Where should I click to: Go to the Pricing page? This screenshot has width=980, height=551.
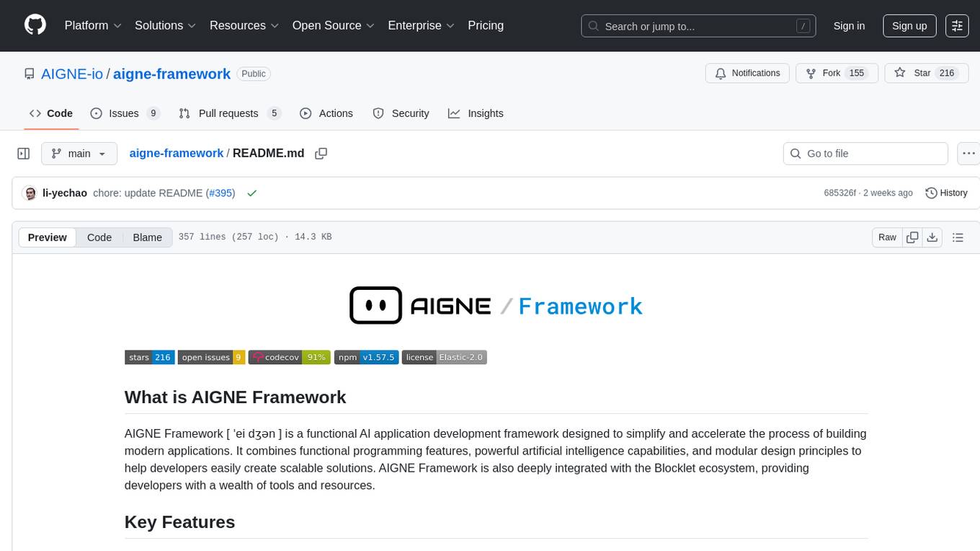click(x=486, y=25)
